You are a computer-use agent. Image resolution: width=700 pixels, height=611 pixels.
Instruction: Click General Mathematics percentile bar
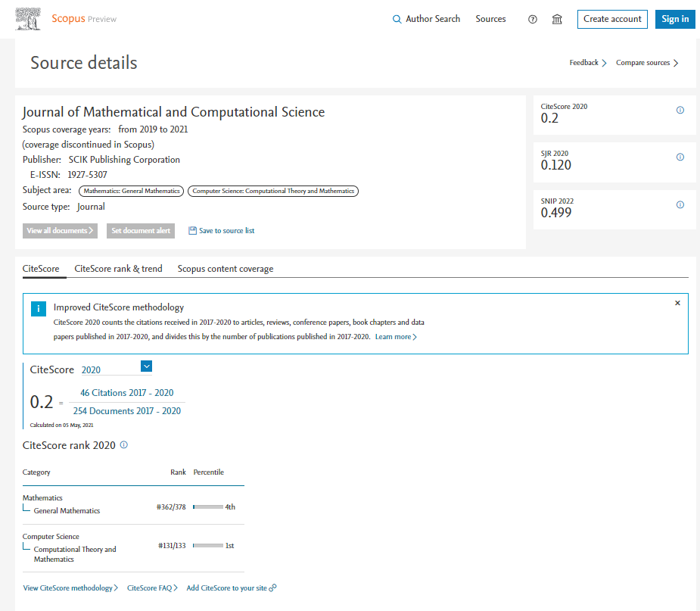click(208, 507)
